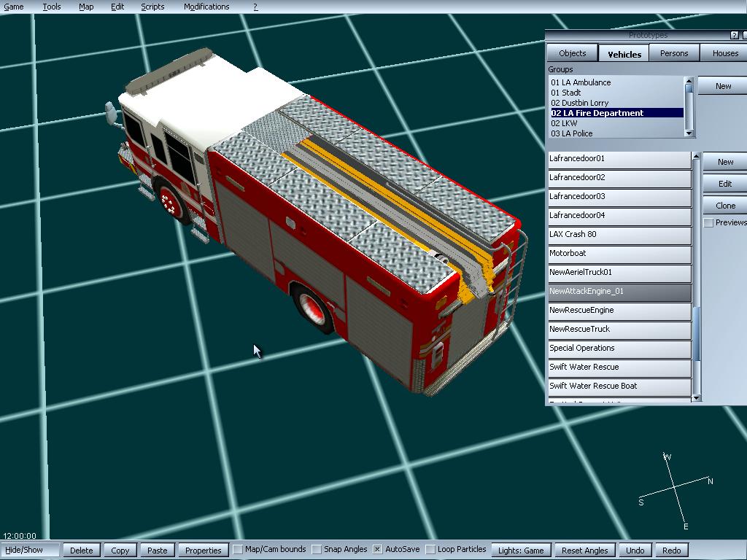The image size is (747, 560).
Task: Switch to the Persons tab
Action: [673, 53]
